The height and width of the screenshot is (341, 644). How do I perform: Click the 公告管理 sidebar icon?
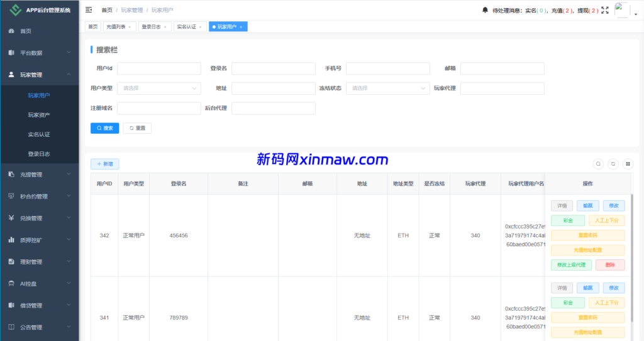[x=11, y=327]
